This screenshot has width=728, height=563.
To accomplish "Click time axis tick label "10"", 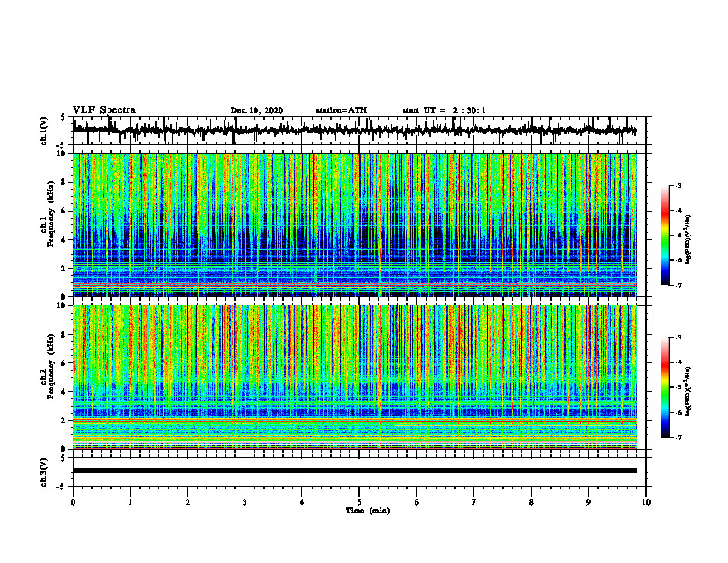I will pyautogui.click(x=646, y=502).
